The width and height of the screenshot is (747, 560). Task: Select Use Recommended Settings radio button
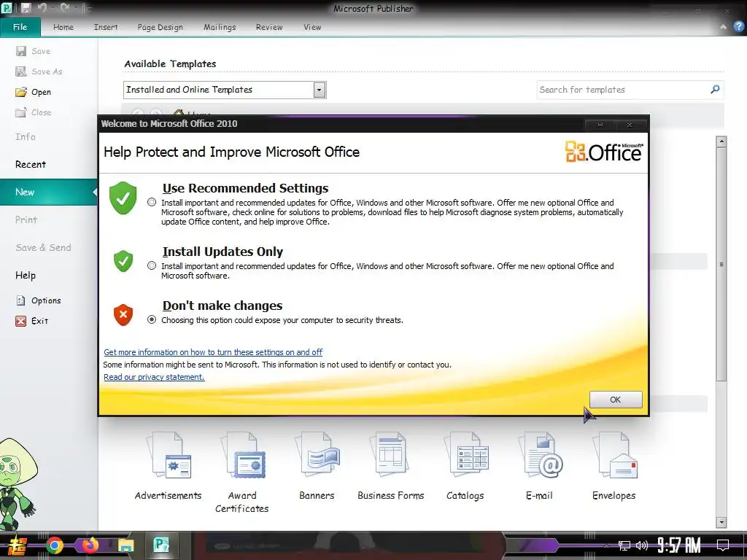pos(152,203)
